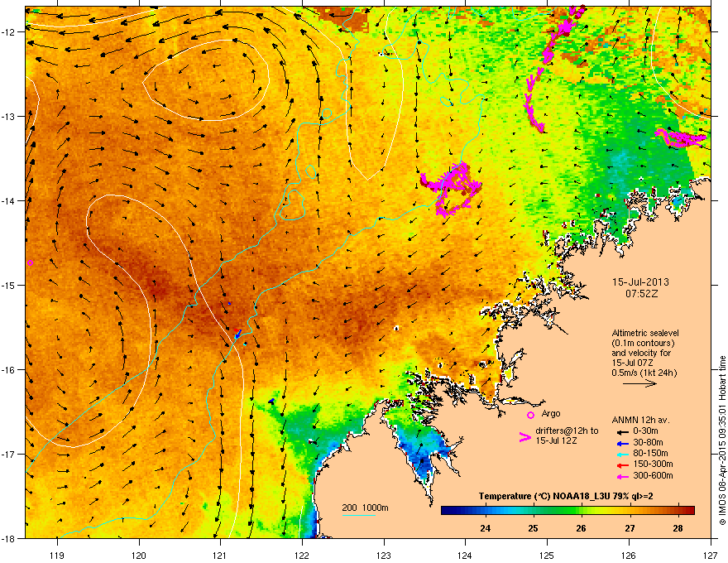Click the vertical IMOS copyright timestamp text
Image resolution: width=728 pixels, height=563 pixels.
coord(722,440)
